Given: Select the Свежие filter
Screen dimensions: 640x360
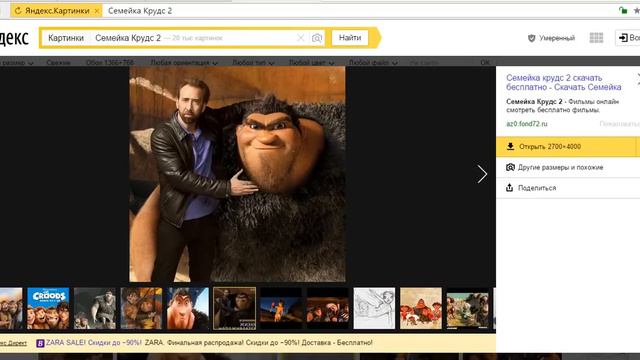Looking at the screenshot, I should [x=58, y=62].
